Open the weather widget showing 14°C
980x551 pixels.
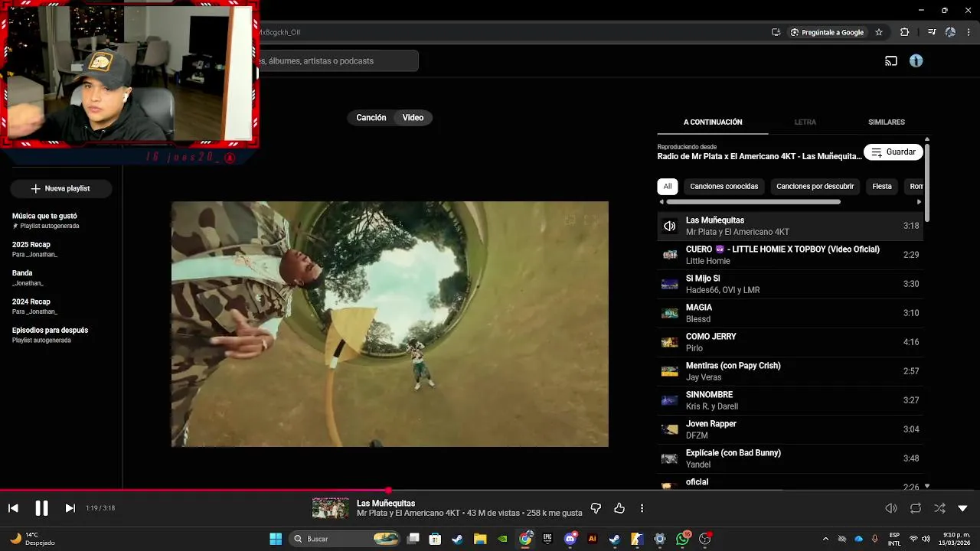[x=31, y=539]
